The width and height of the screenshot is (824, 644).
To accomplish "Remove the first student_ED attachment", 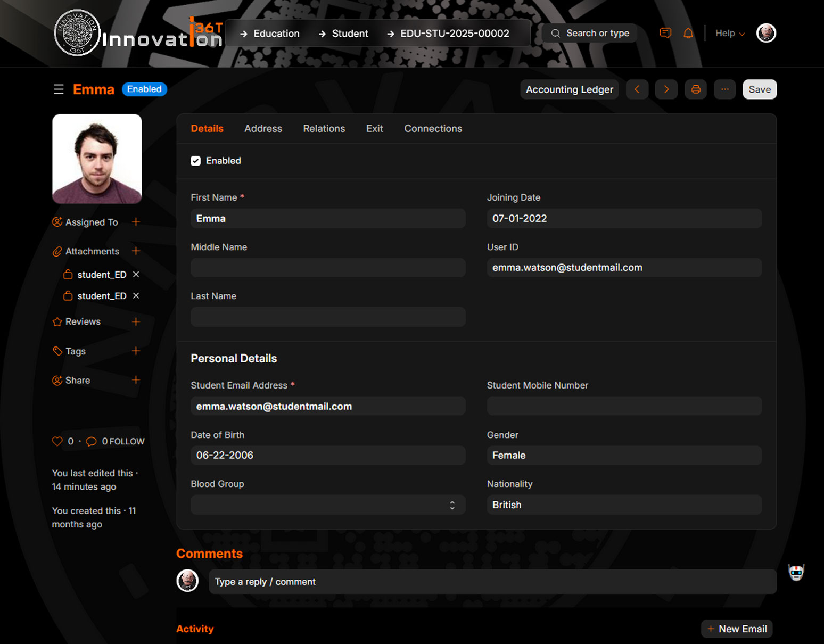I will pos(136,275).
